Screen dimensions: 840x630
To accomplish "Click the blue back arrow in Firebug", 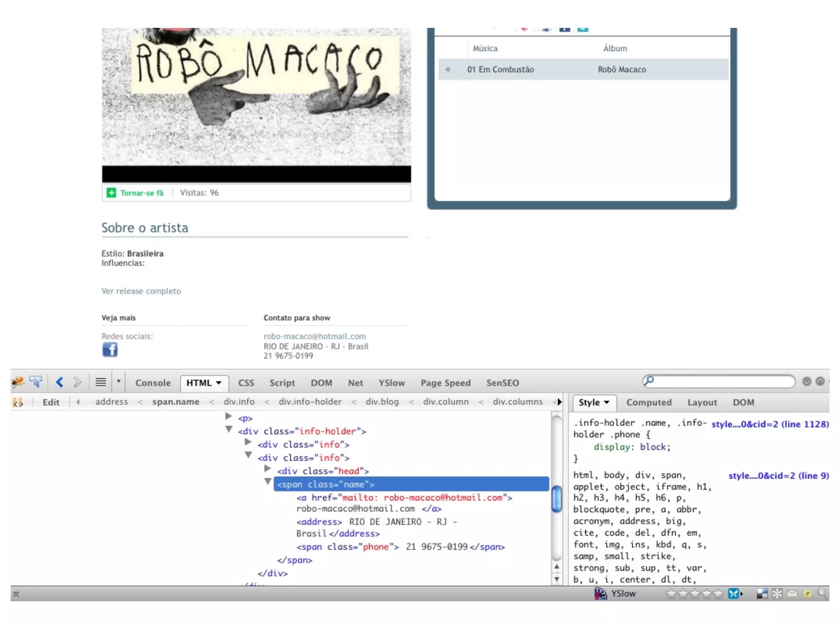I will point(60,382).
